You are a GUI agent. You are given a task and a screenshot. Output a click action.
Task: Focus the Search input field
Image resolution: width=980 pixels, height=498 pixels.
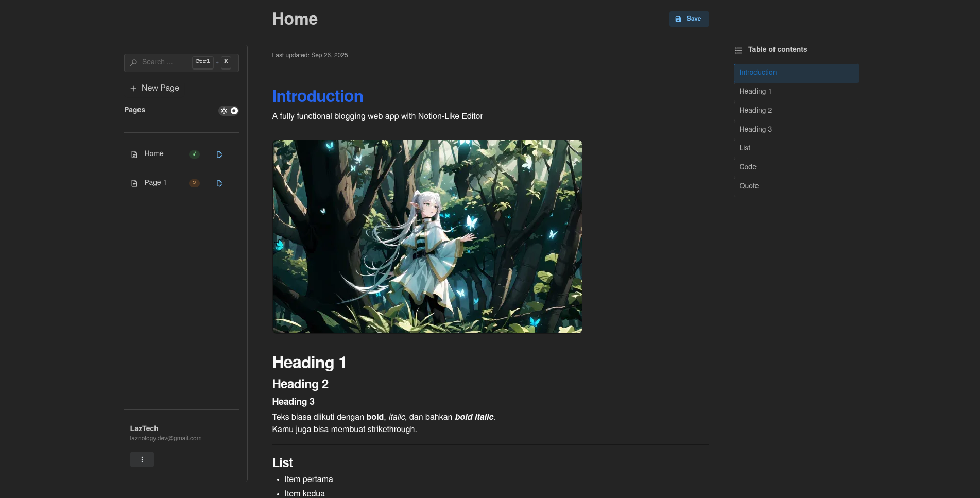(181, 62)
